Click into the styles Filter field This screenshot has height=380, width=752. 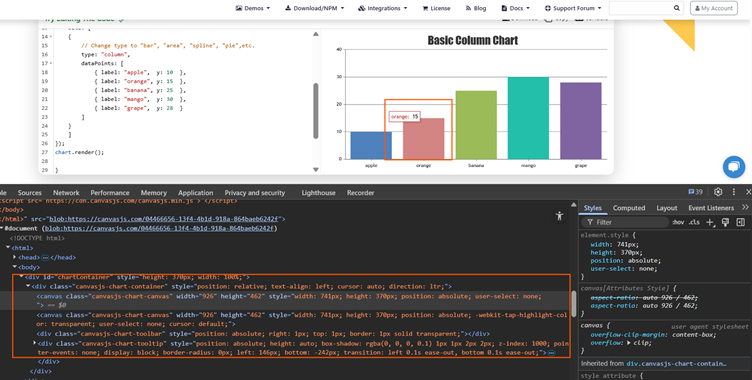(x=625, y=222)
